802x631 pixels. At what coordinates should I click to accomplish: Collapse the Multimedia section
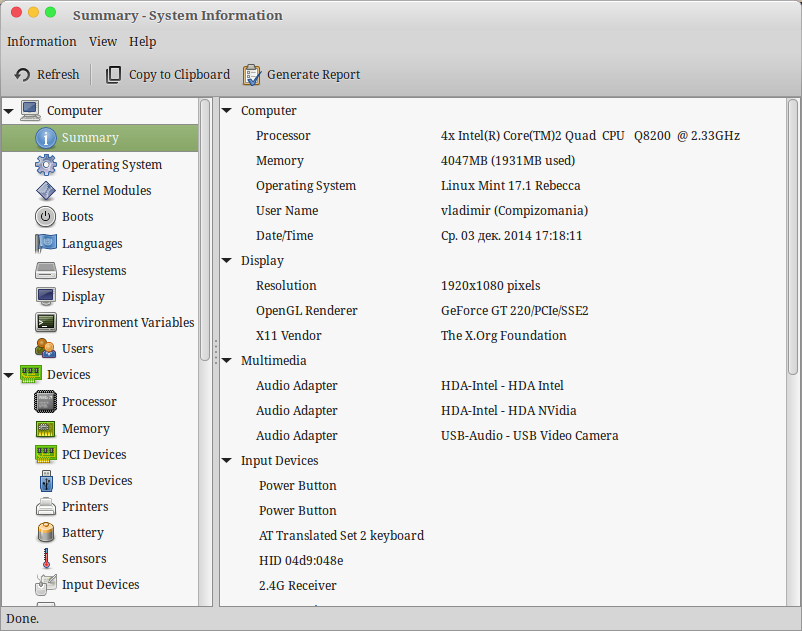point(227,360)
